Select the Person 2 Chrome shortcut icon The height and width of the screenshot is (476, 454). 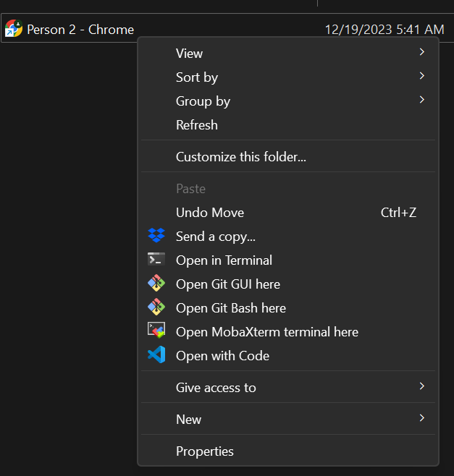(13, 28)
